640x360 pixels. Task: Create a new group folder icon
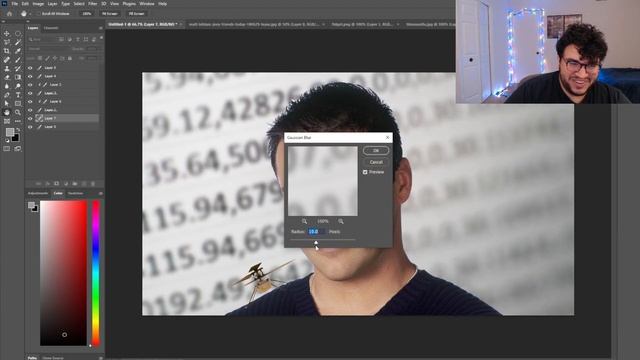75,184
